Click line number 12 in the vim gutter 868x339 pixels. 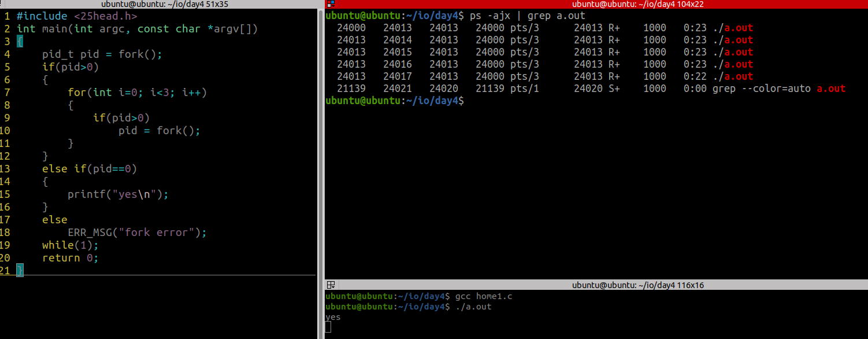pyautogui.click(x=6, y=156)
